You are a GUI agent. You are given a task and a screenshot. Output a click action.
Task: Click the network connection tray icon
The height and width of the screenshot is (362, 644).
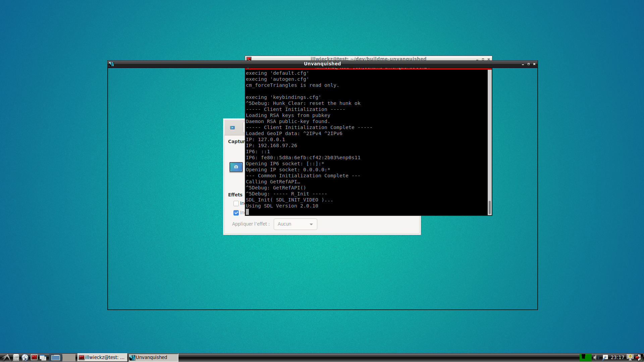pos(605,357)
